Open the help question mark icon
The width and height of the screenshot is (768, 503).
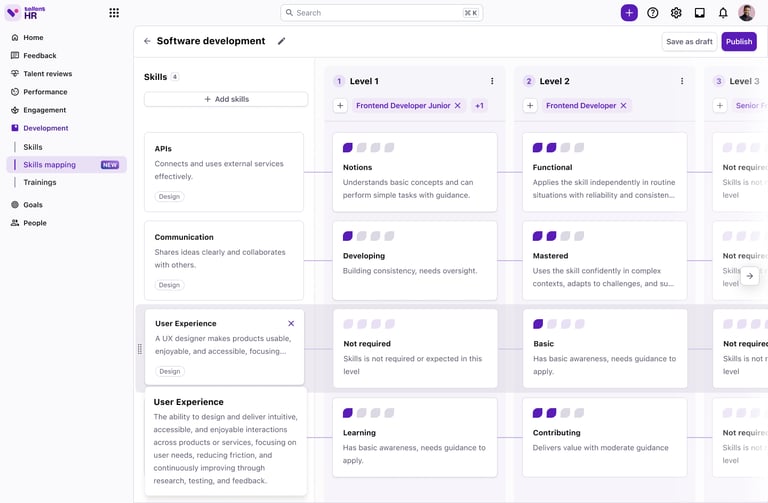pyautogui.click(x=652, y=13)
